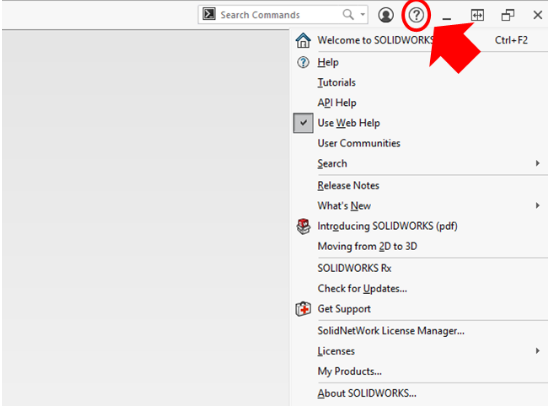Viewport: 549px width, 406px height.
Task: Click the magnifying glass search icon
Action: 348,14
